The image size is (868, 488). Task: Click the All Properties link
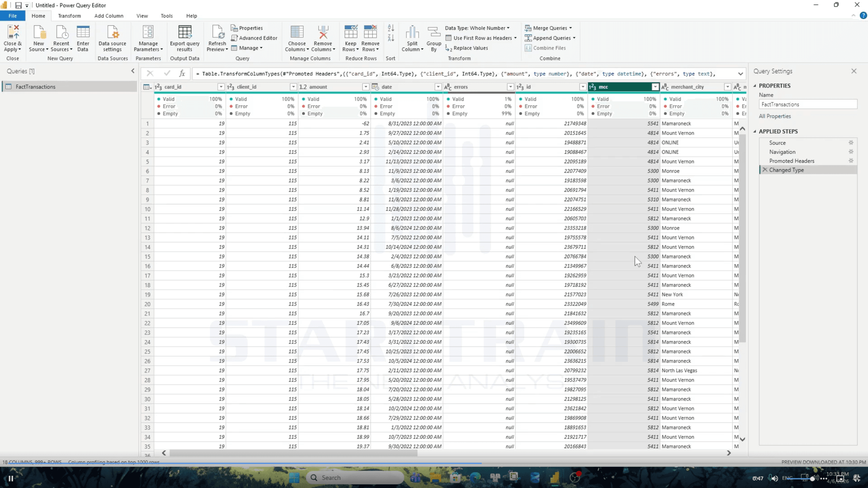775,116
